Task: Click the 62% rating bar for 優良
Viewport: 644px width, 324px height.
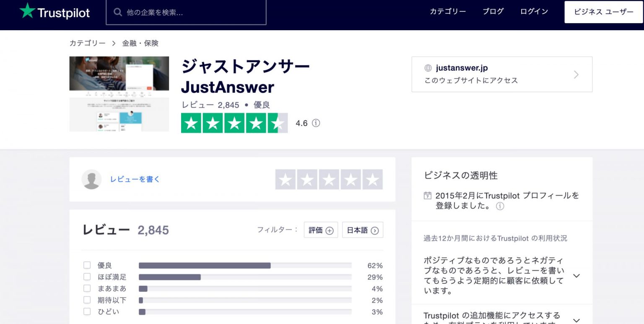Action: click(x=245, y=265)
